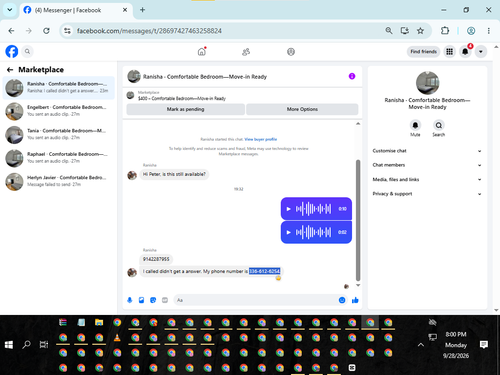The width and height of the screenshot is (500, 375).
Task: Play the 0:02 audio clip
Action: [x=289, y=232]
